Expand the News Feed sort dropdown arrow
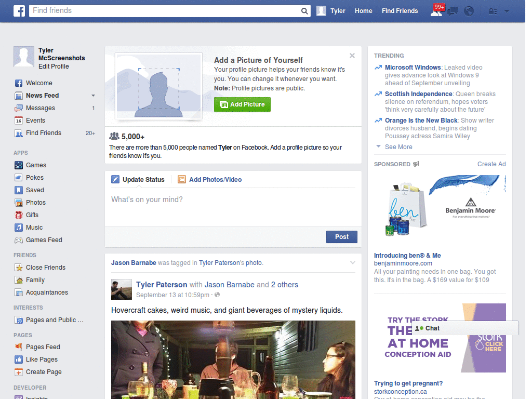This screenshot has width=532, height=399. coord(93,96)
